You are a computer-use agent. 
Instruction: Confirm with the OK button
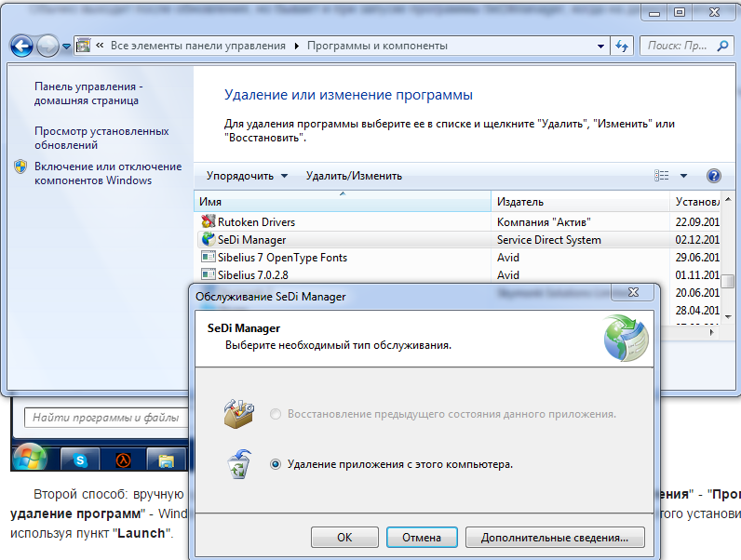(344, 538)
